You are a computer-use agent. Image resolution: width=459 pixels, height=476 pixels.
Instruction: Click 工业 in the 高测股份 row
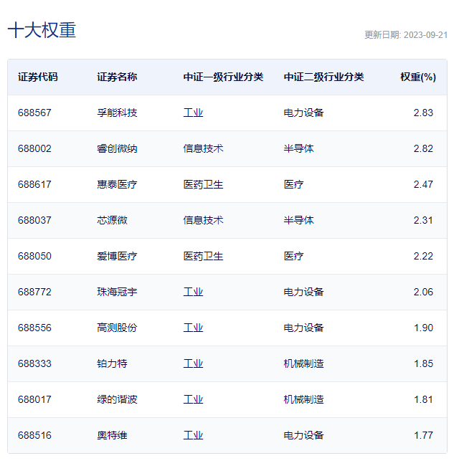(193, 328)
